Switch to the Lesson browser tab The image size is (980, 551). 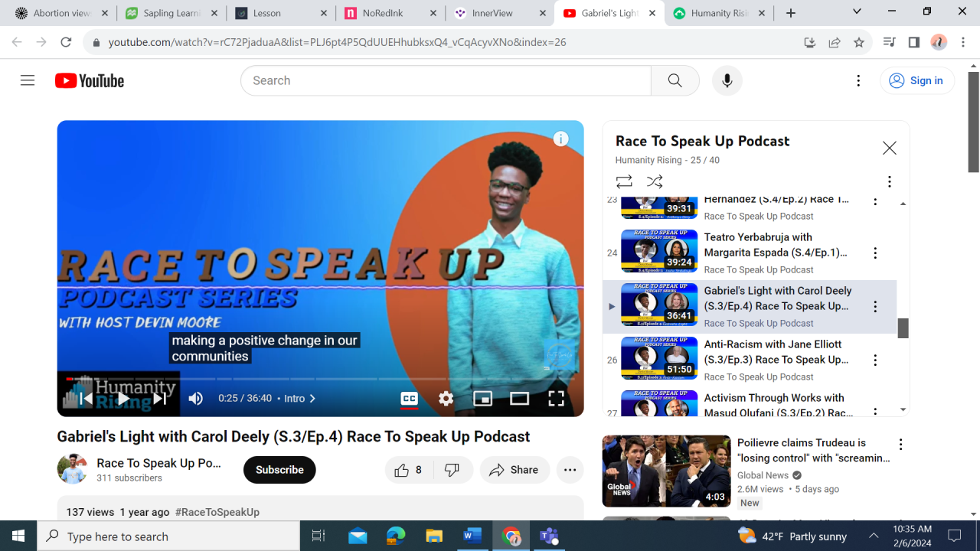tap(281, 13)
